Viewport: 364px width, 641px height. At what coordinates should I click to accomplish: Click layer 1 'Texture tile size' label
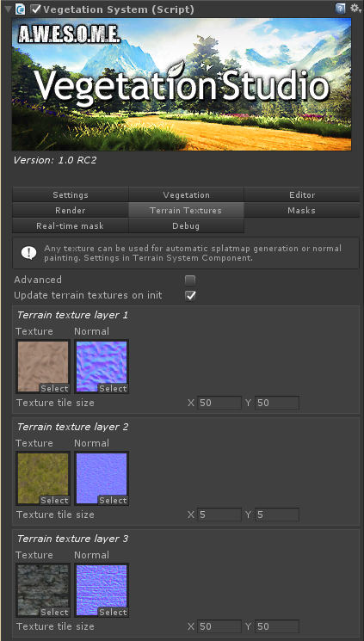(55, 403)
